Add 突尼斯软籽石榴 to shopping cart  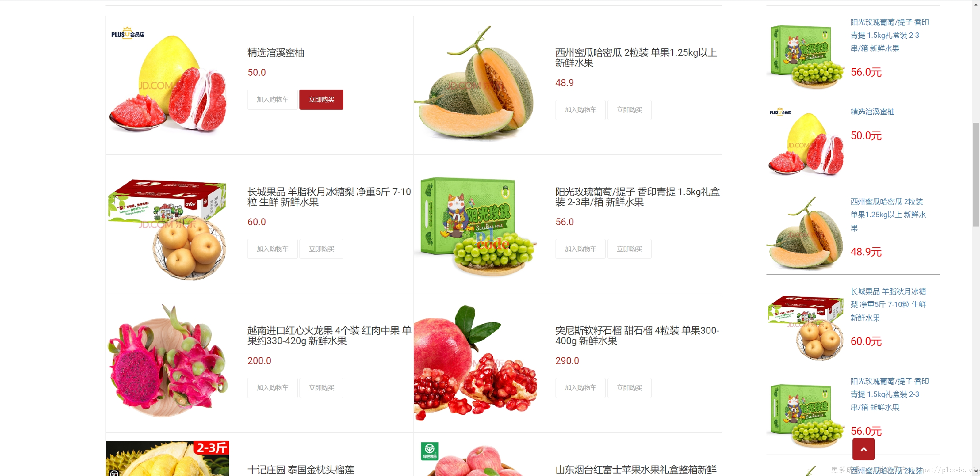pos(580,388)
